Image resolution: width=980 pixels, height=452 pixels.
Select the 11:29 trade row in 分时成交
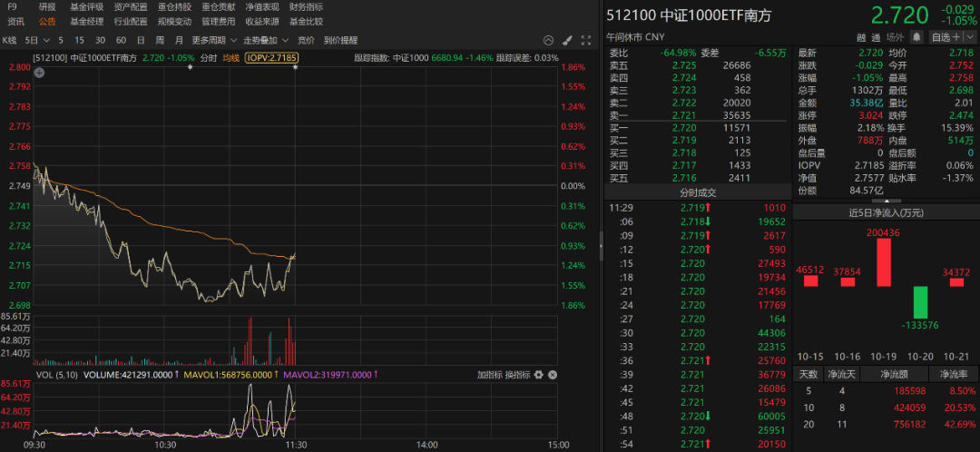(696, 207)
